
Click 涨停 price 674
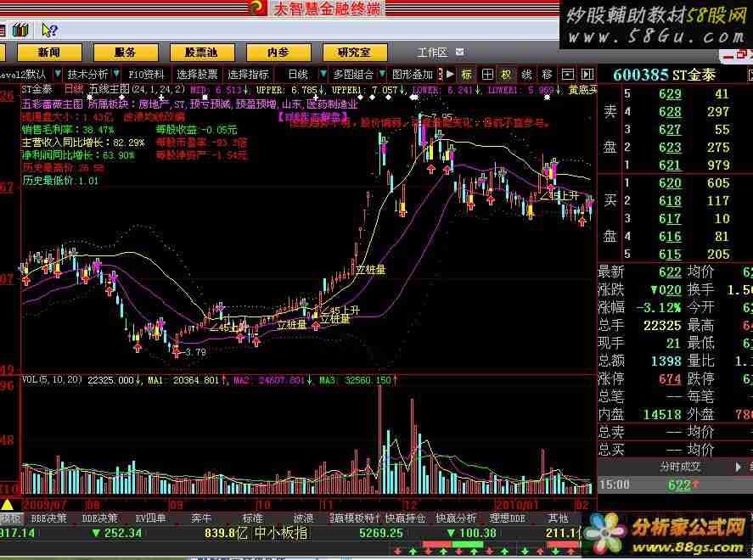click(670, 379)
